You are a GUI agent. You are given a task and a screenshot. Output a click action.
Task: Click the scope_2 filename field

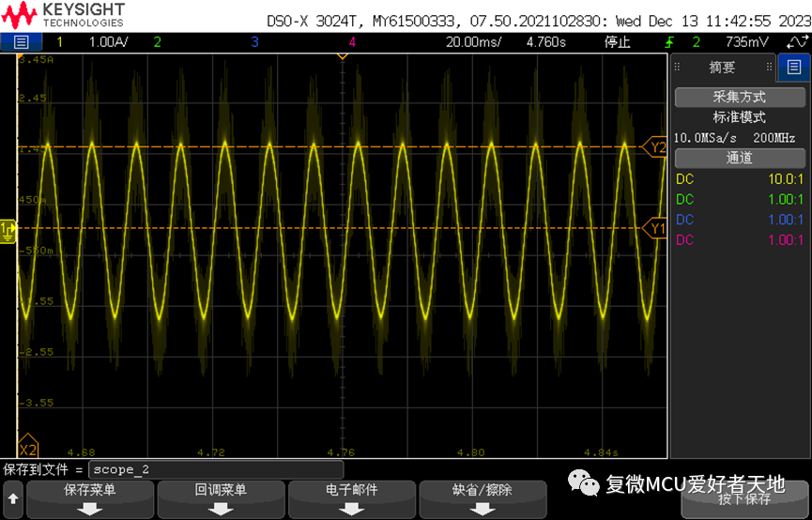pos(216,469)
